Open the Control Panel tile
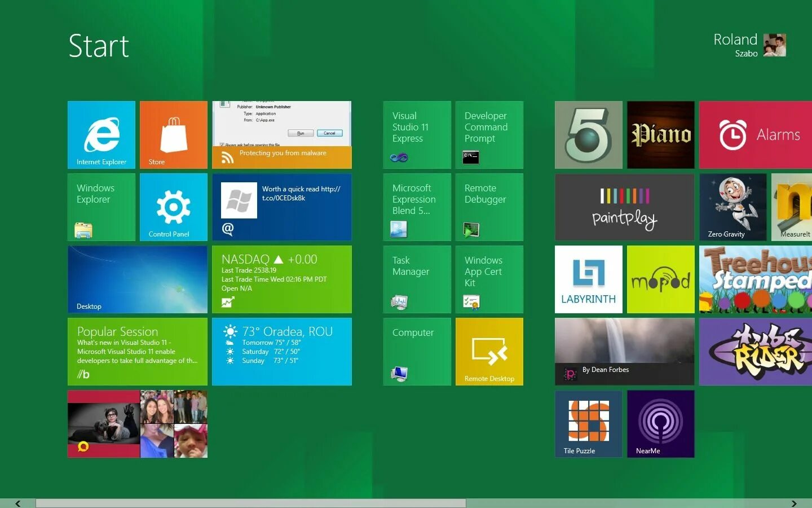 tap(174, 207)
